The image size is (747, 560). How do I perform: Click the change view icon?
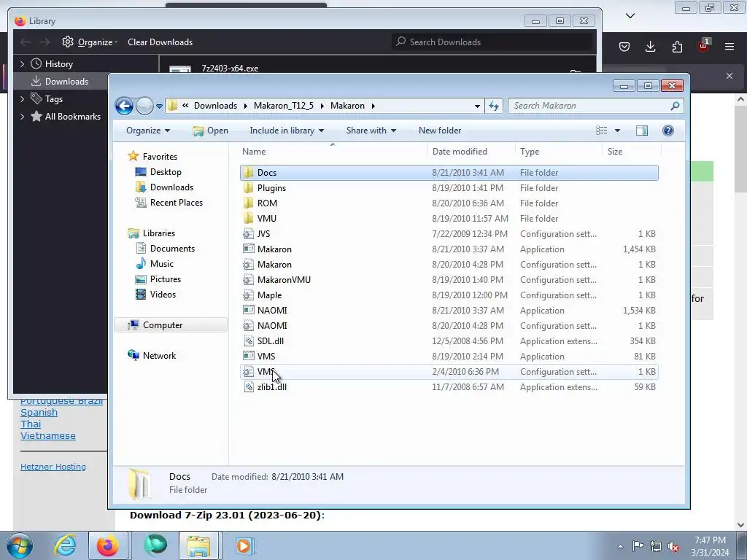(x=602, y=131)
